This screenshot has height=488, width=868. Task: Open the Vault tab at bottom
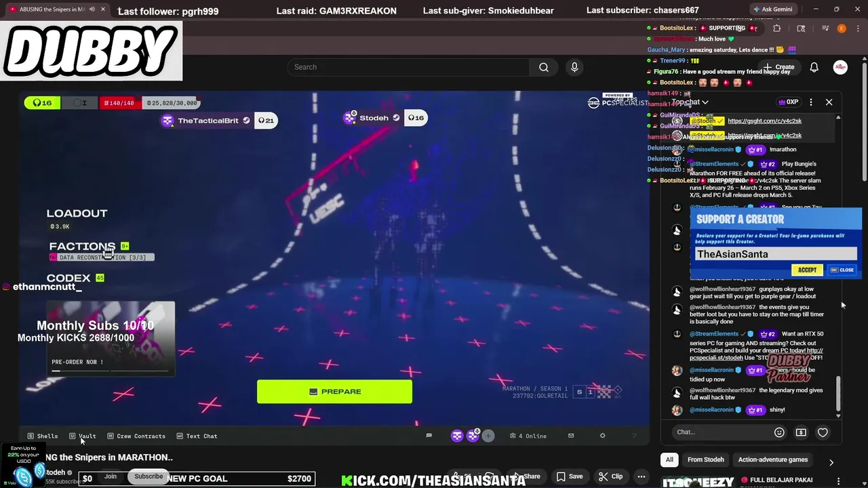pos(83,436)
